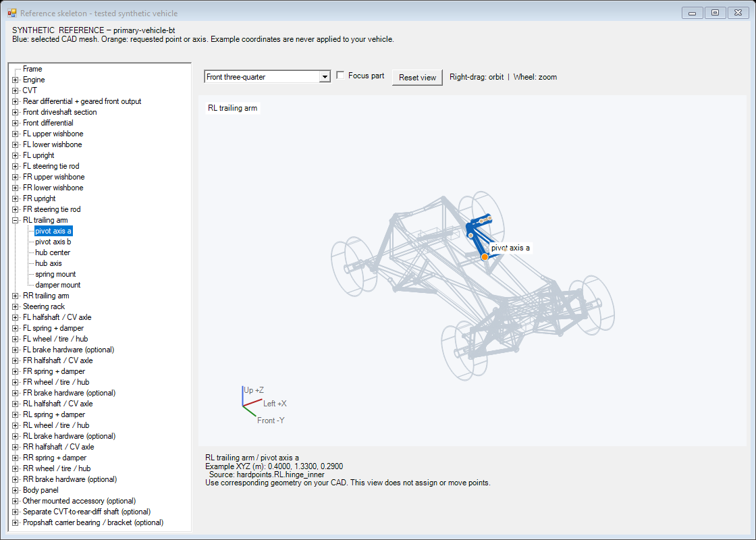Select FL halfshaft / CV axle item

click(57, 317)
